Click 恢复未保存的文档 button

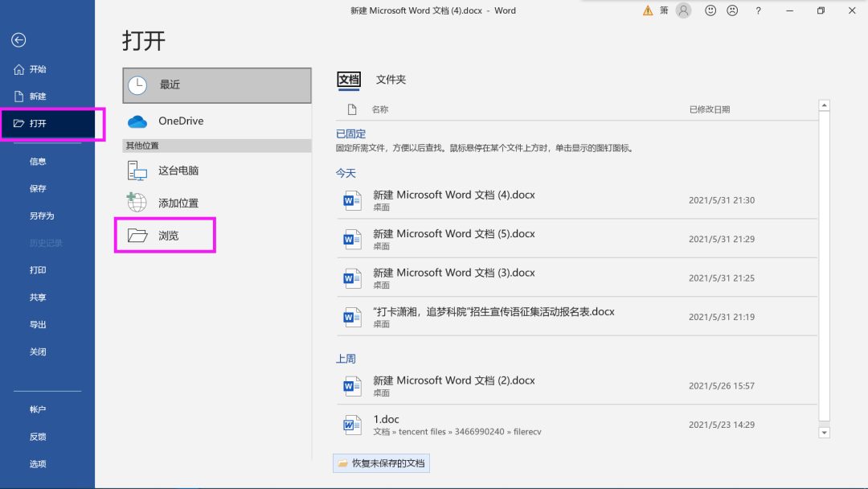(382, 463)
